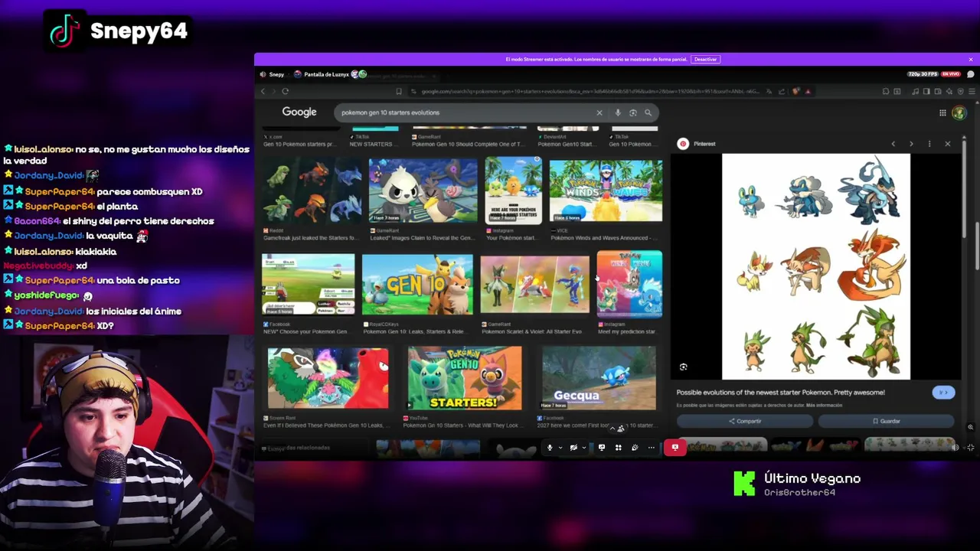
Task: Click the 720p 30 FPS quality badge
Action: pos(923,74)
